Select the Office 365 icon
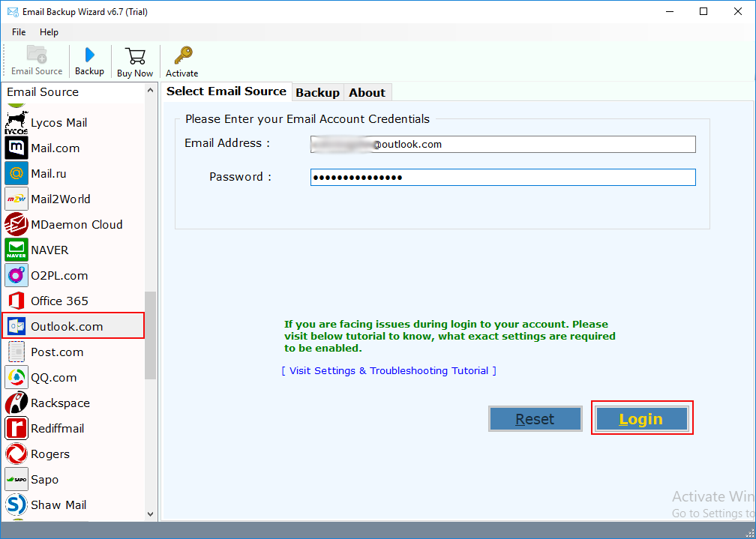 click(16, 301)
